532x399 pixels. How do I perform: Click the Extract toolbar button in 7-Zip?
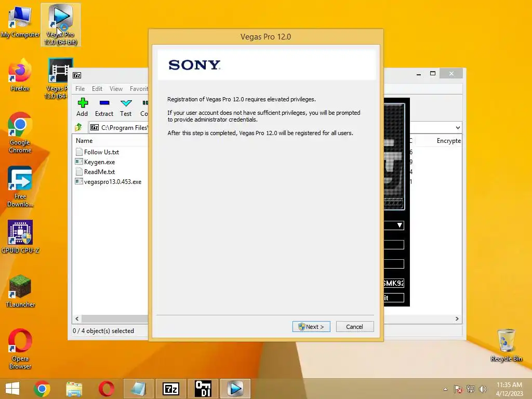(104, 107)
